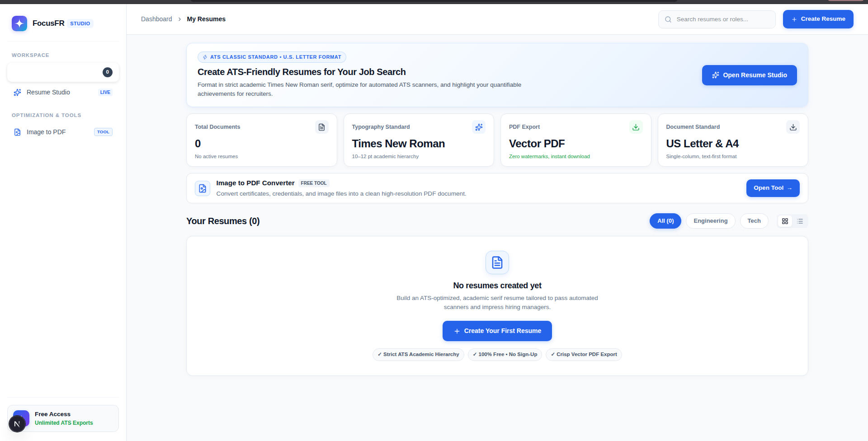Click the Vector PDF value text

[537, 144]
